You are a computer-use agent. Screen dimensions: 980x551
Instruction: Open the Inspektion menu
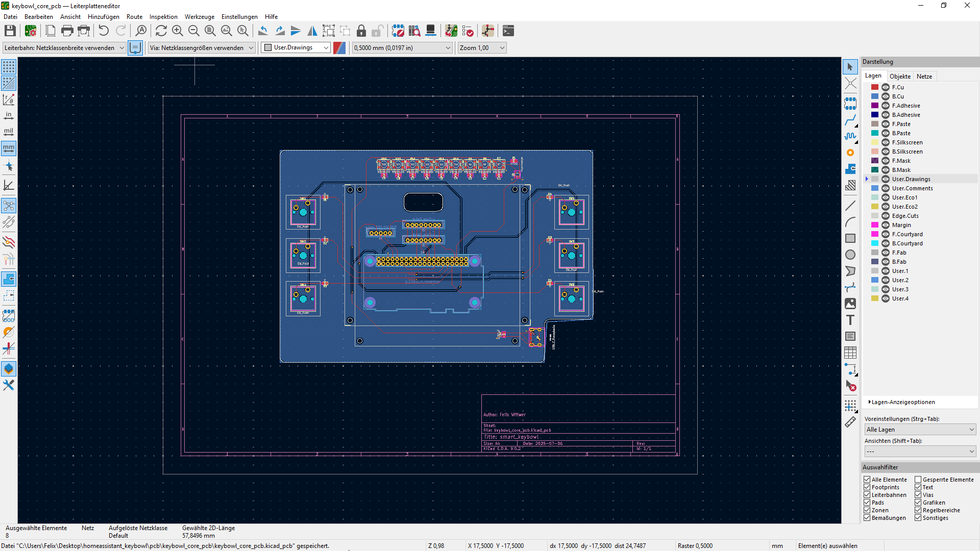163,17
